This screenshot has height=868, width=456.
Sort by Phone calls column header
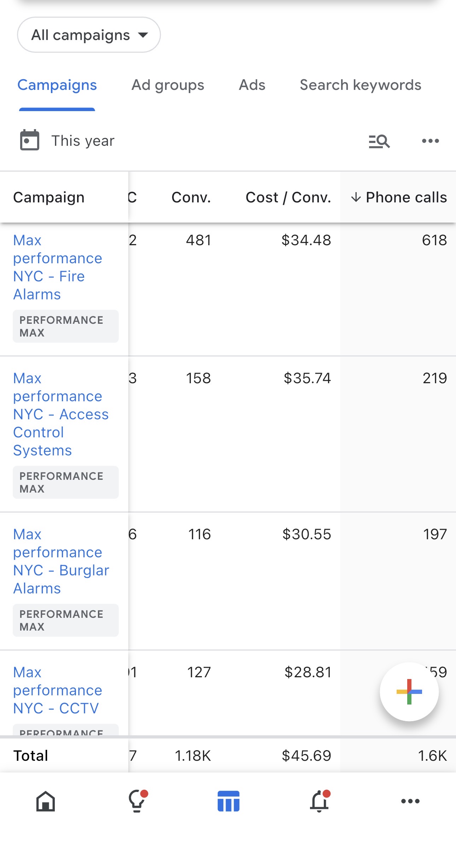coord(399,197)
